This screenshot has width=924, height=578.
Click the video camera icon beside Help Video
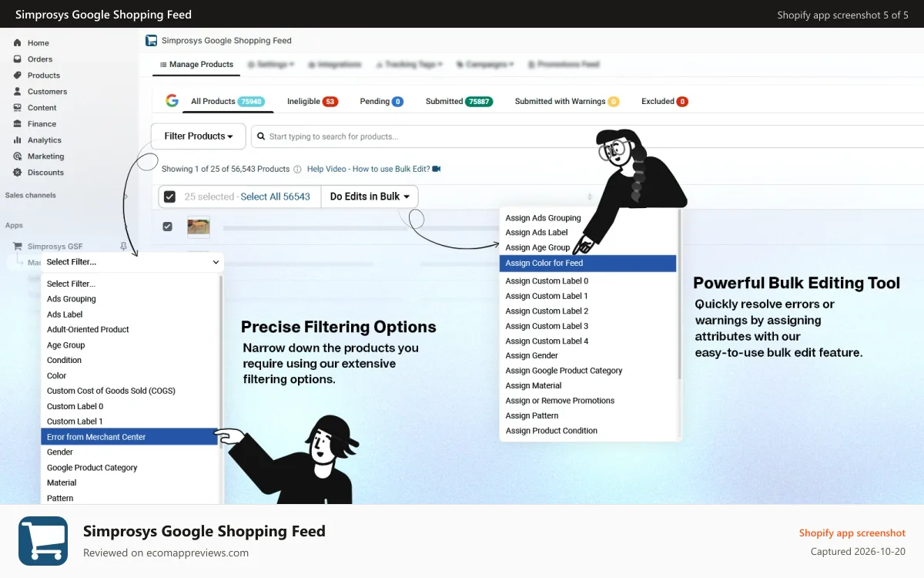(437, 169)
